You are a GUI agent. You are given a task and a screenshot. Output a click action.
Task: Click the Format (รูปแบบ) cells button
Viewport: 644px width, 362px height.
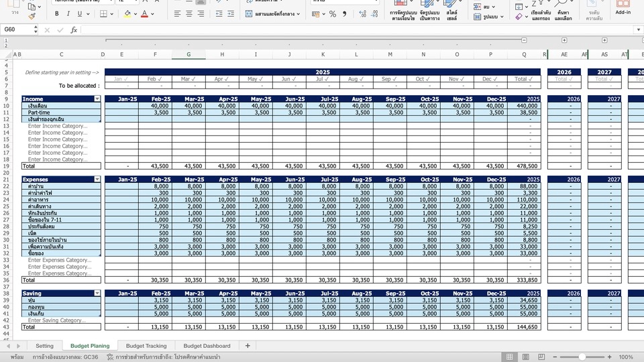point(488,17)
